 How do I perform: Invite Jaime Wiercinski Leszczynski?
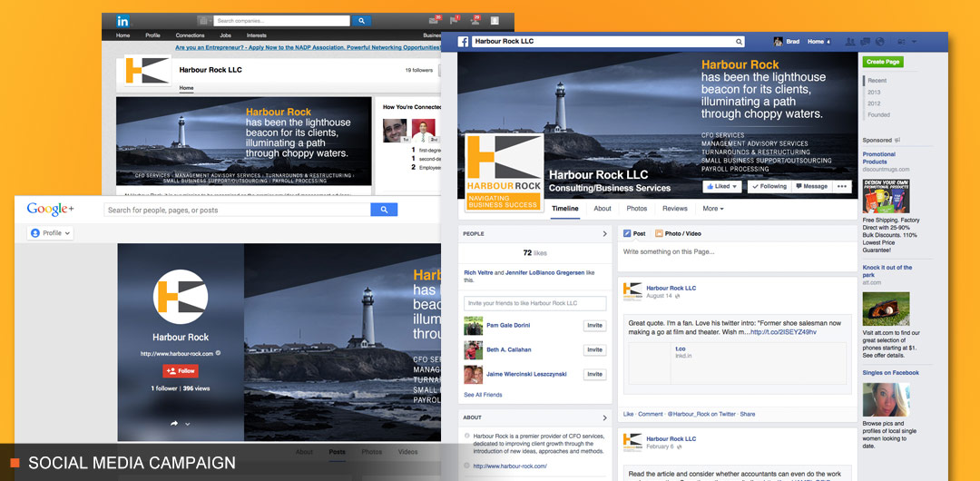(595, 374)
